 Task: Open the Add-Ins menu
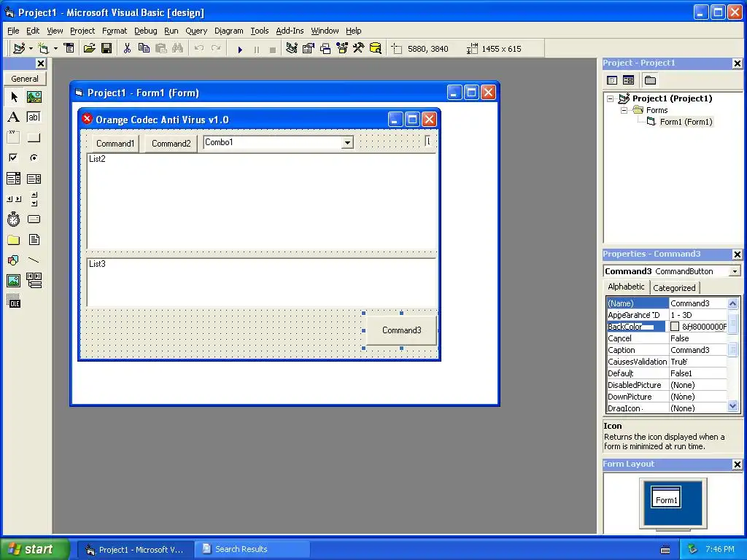point(290,31)
